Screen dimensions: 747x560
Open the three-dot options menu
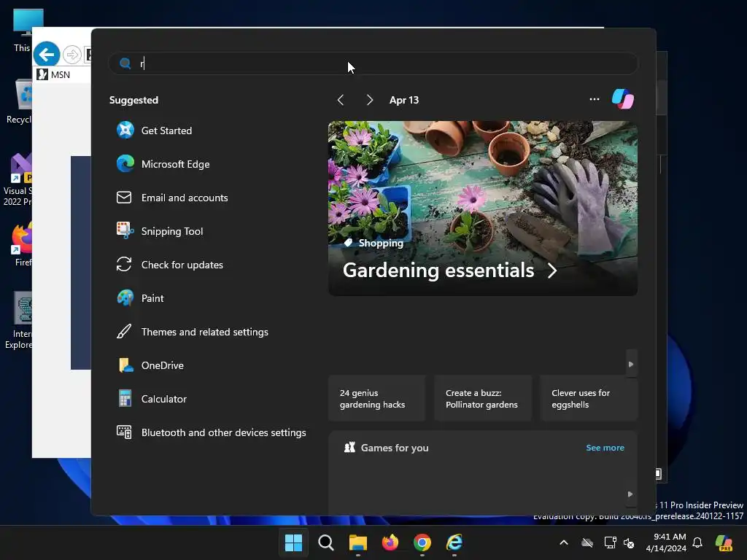[x=594, y=99]
